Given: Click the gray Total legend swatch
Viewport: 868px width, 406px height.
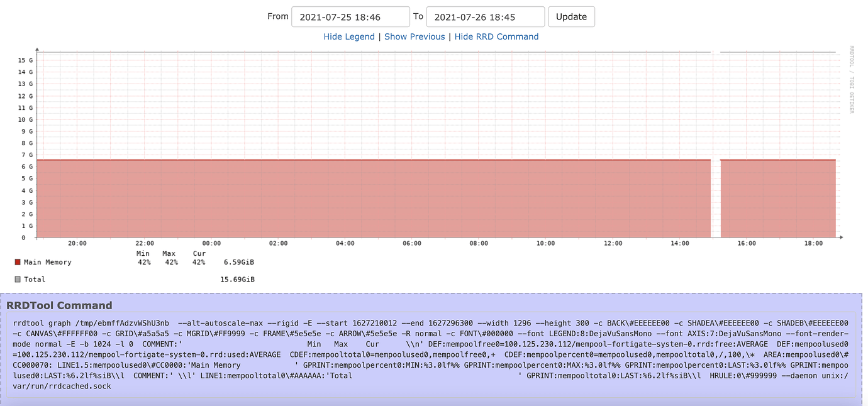Looking at the screenshot, I should click(18, 279).
